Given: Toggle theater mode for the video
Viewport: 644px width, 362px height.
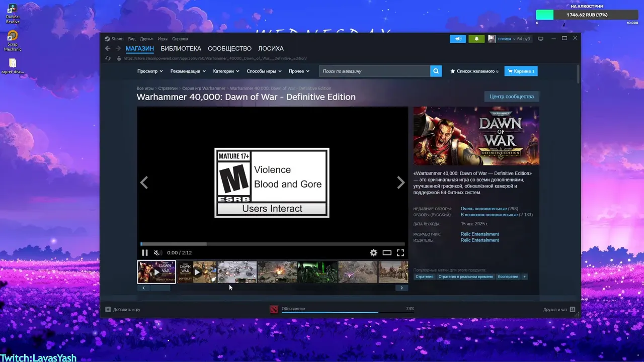Looking at the screenshot, I should coord(387,253).
